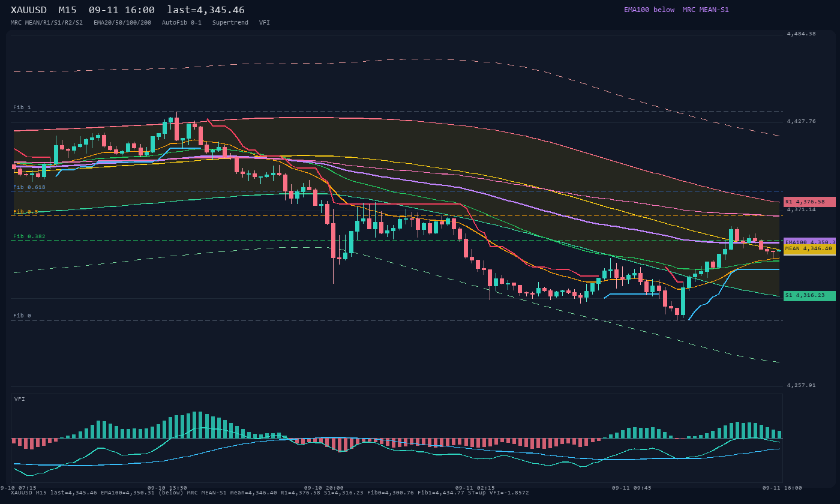Select the S1 4,316.23 price tag

coord(809,296)
